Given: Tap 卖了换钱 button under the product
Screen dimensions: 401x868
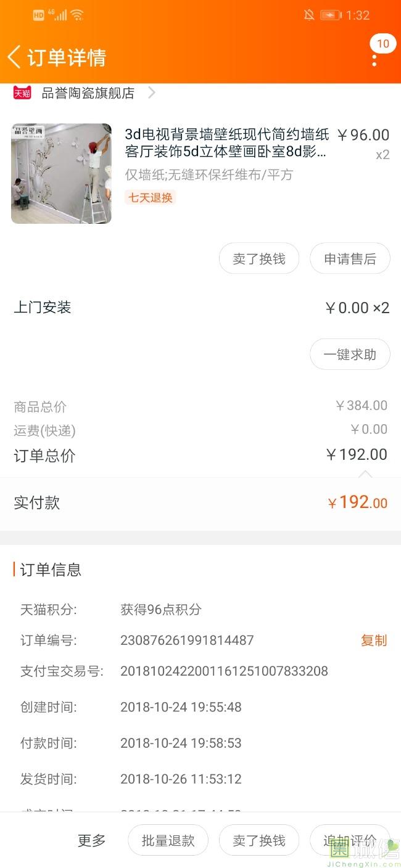Looking at the screenshot, I should point(258,259).
